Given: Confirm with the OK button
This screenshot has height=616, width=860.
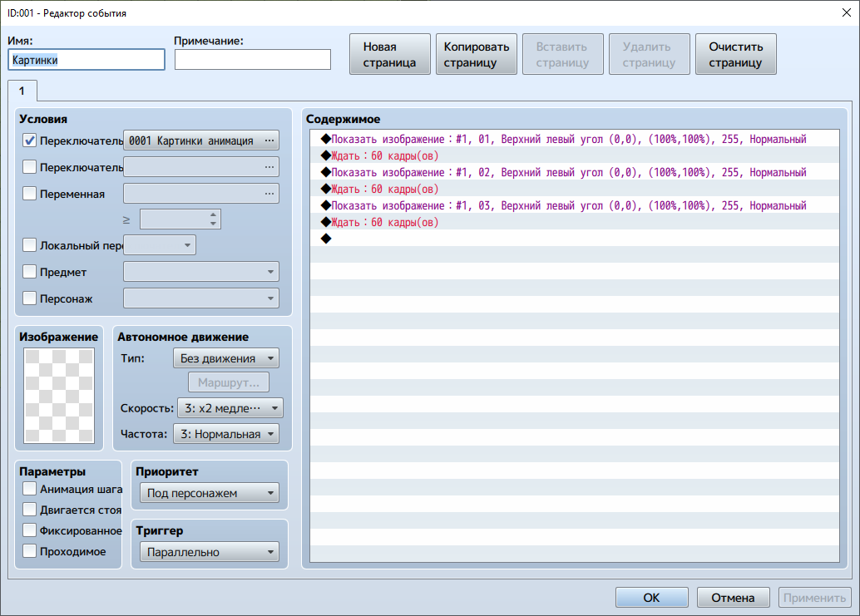Looking at the screenshot, I should click(651, 598).
